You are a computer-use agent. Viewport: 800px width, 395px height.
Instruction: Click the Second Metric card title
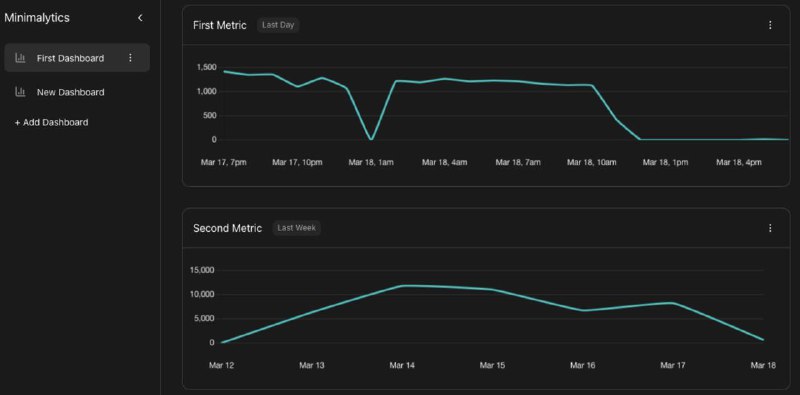pyautogui.click(x=228, y=228)
